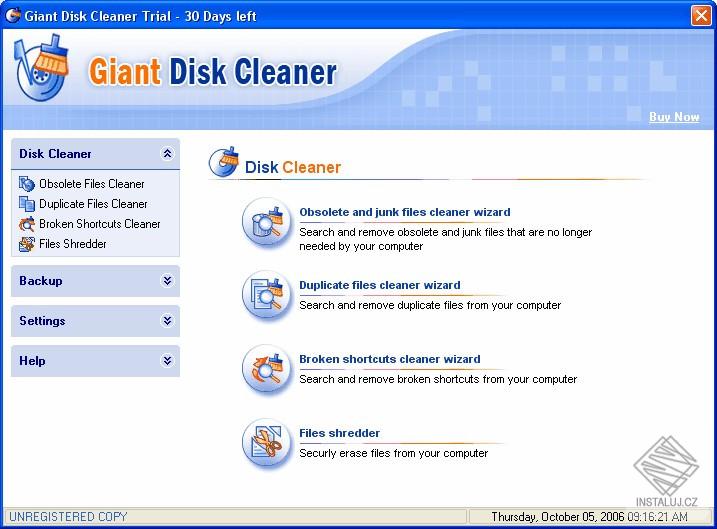Start 'Broken shortcuts cleaner wizard' link
The width and height of the screenshot is (717, 529).
coord(390,359)
